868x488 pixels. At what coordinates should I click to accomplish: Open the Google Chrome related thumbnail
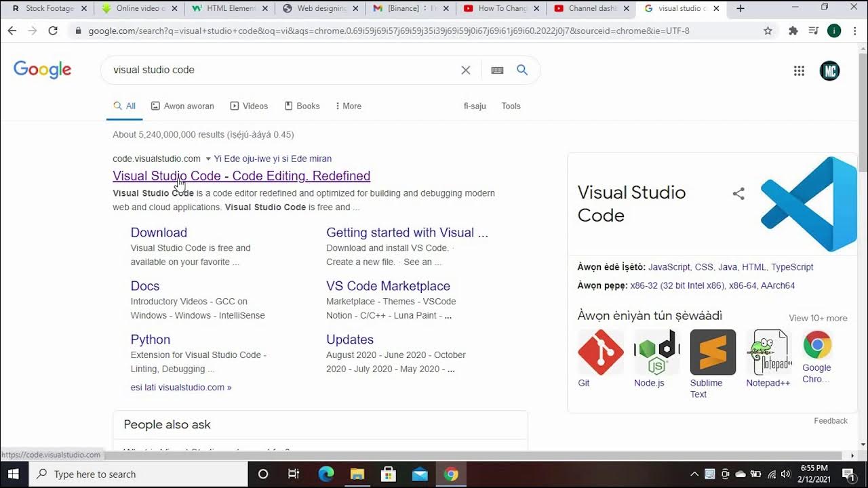[817, 345]
